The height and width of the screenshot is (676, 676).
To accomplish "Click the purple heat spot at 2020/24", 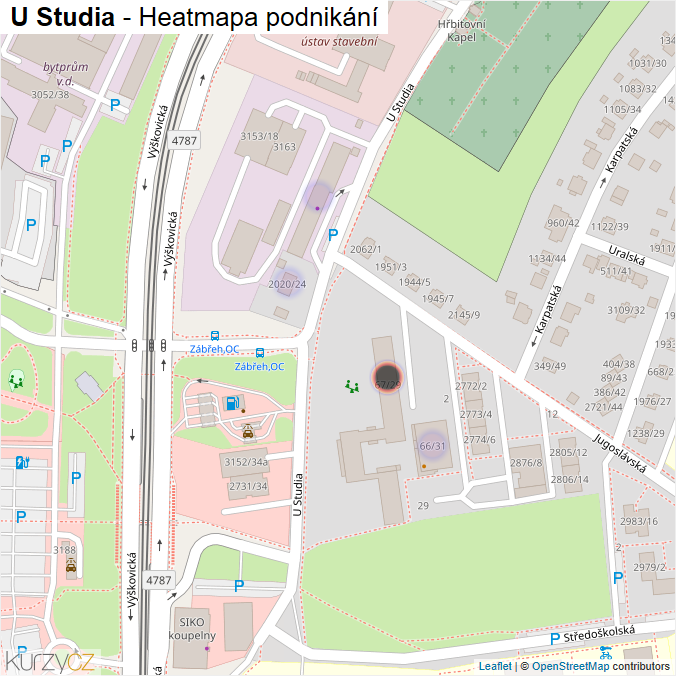I will pos(288,282).
